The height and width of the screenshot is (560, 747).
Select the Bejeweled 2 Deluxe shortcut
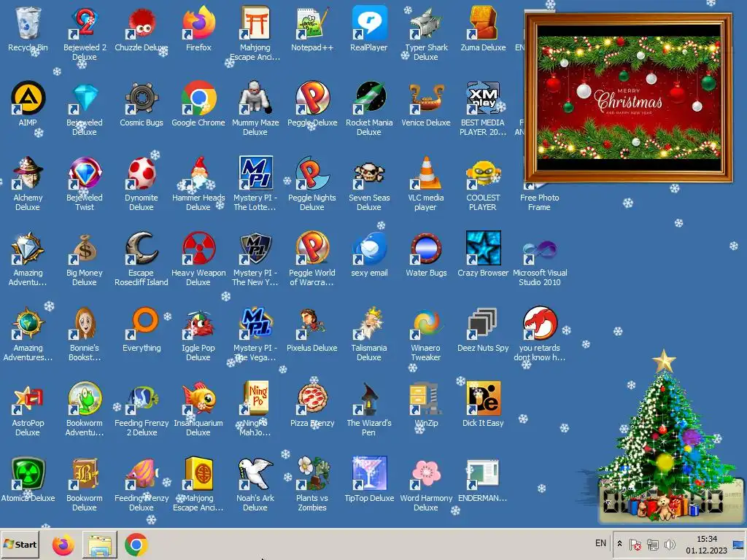[x=85, y=23]
